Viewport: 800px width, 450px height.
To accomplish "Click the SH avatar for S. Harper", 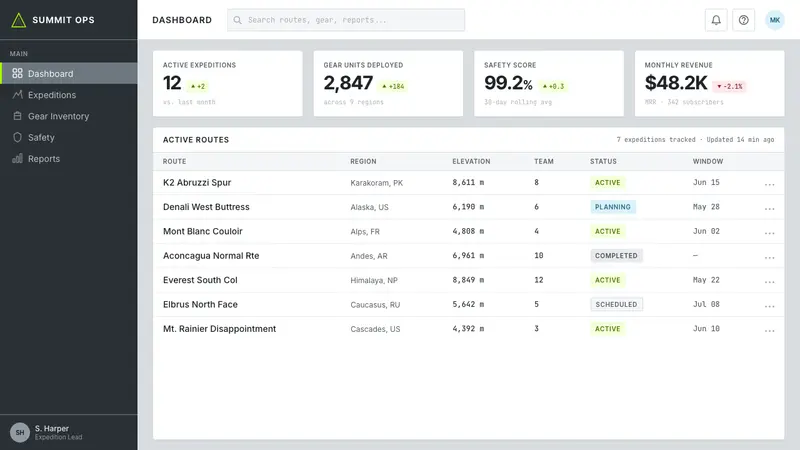I will [x=19, y=432].
